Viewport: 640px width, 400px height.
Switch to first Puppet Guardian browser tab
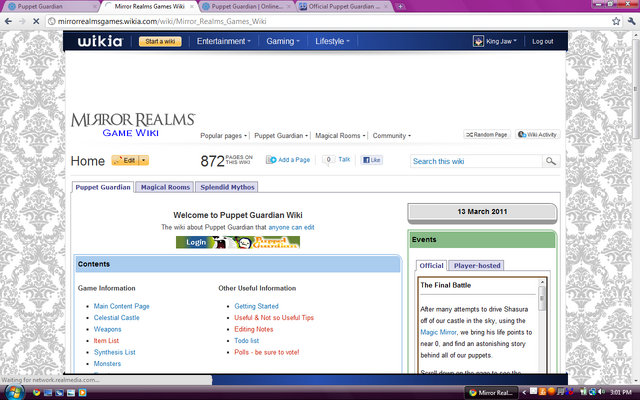(50, 7)
